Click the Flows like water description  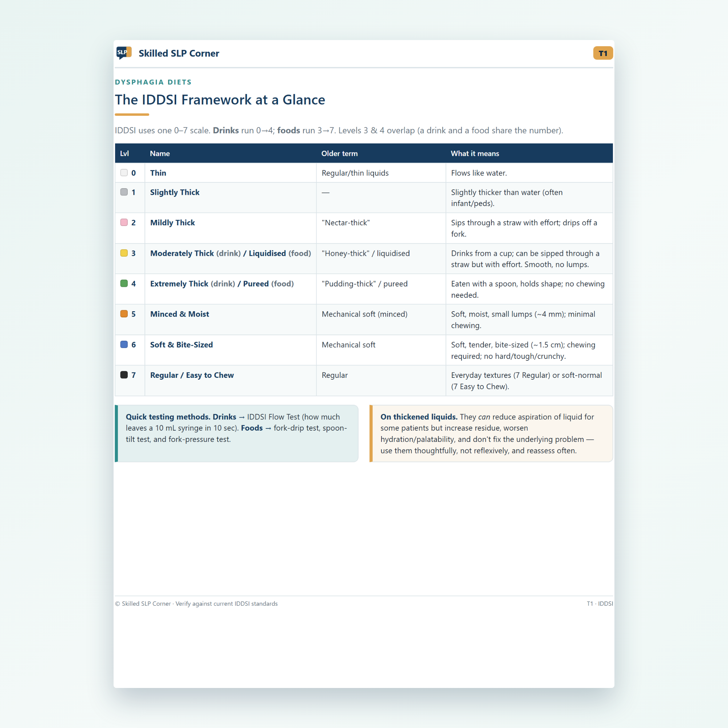point(479,173)
